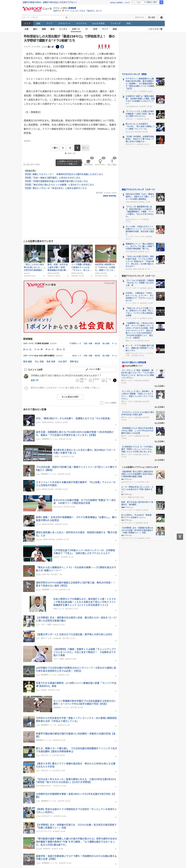Open the ライブ tab in the dark navigation bar

[x=49, y=24]
